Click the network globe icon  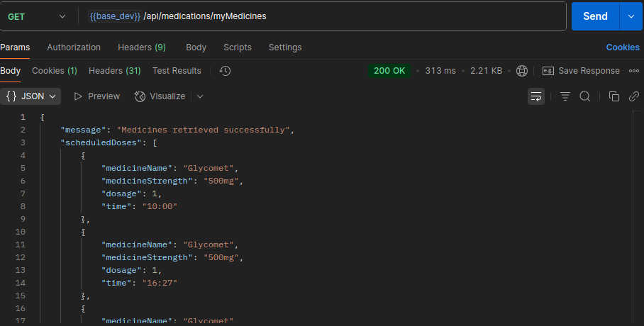[522, 71]
